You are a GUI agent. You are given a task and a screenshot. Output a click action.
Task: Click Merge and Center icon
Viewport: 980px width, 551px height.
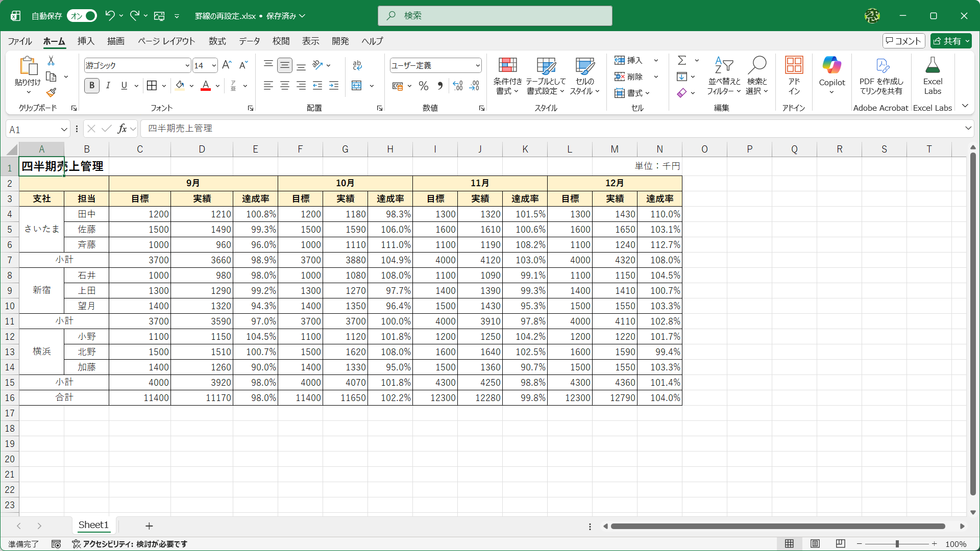[357, 86]
